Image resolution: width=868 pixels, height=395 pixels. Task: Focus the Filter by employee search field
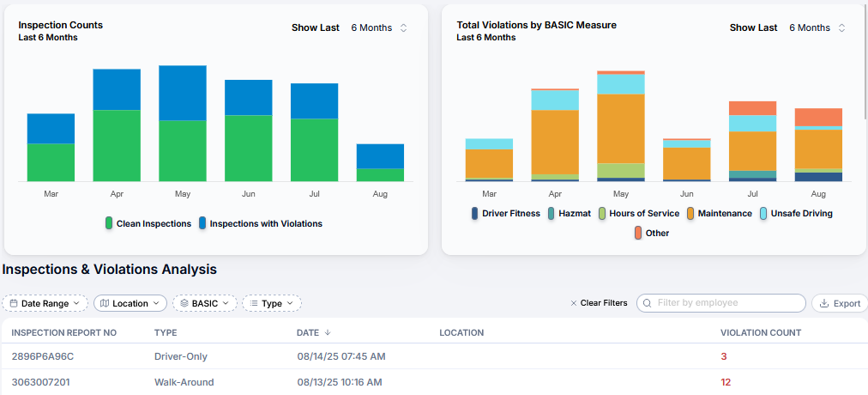click(727, 303)
